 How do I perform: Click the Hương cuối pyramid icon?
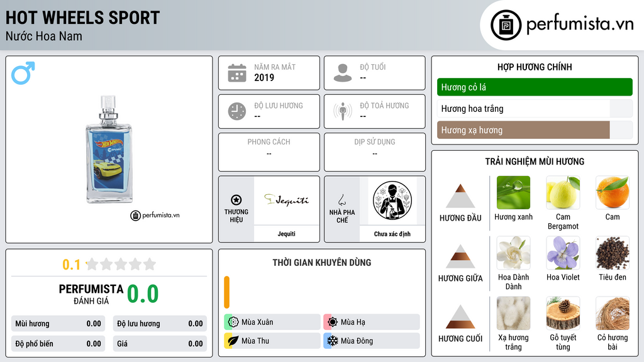[x=460, y=317]
